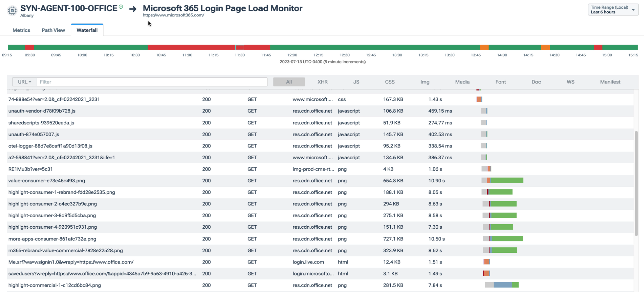Click the green status check beside the agent name
Viewport: 644px width, 294px height.
pyautogui.click(x=121, y=7)
